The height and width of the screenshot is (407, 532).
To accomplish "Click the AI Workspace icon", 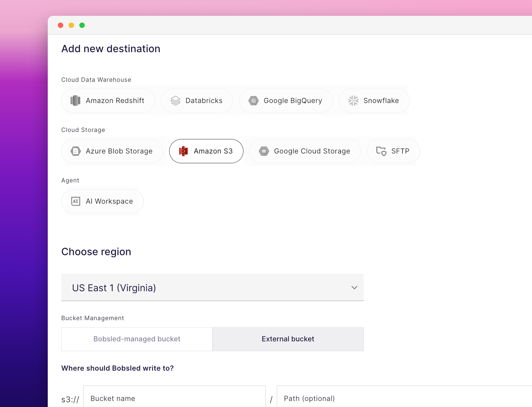I will pyautogui.click(x=76, y=201).
